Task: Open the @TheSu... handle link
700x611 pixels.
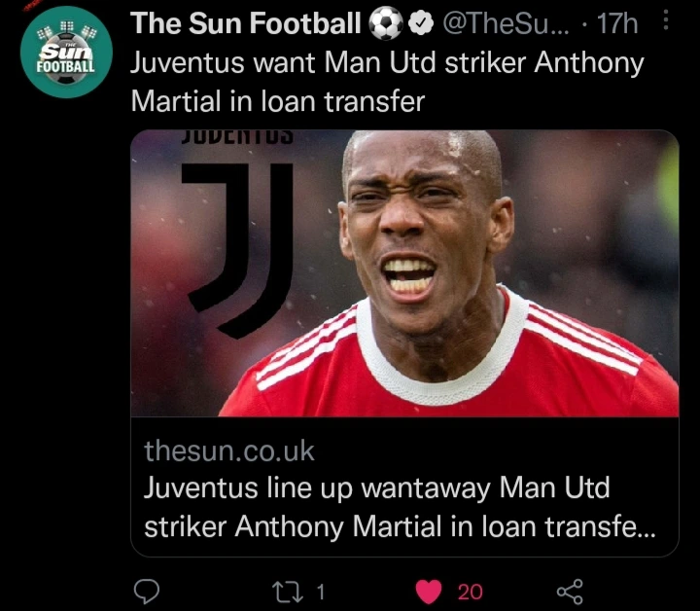Action: 507,23
